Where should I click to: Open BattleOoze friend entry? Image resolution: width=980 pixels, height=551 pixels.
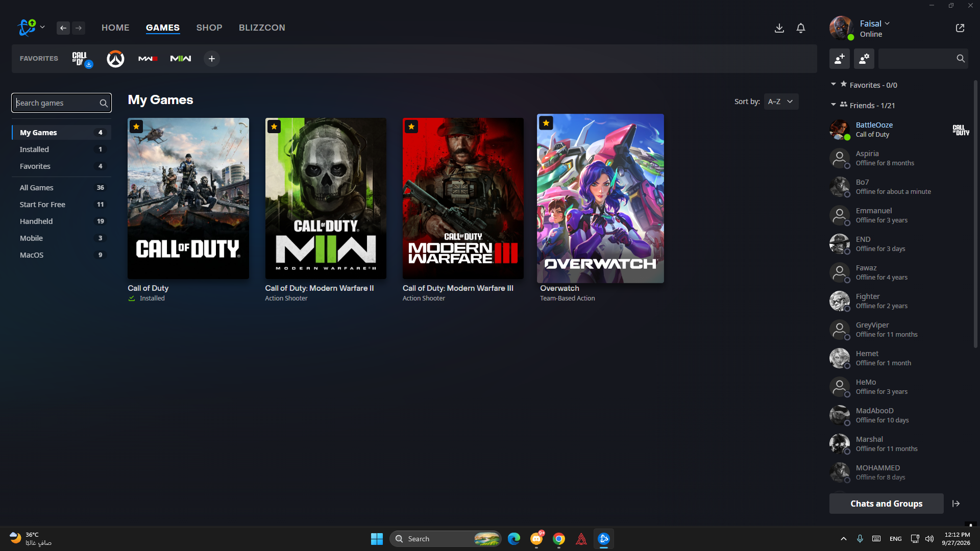899,130
